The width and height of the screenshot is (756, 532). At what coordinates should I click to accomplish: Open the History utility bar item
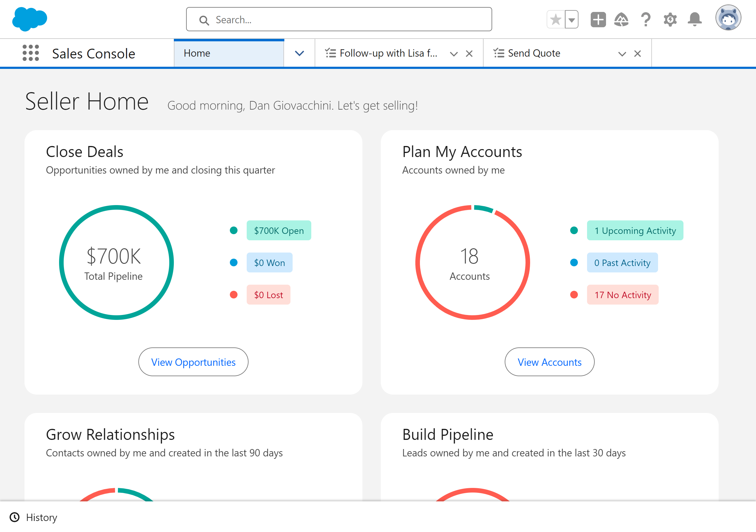point(33,517)
